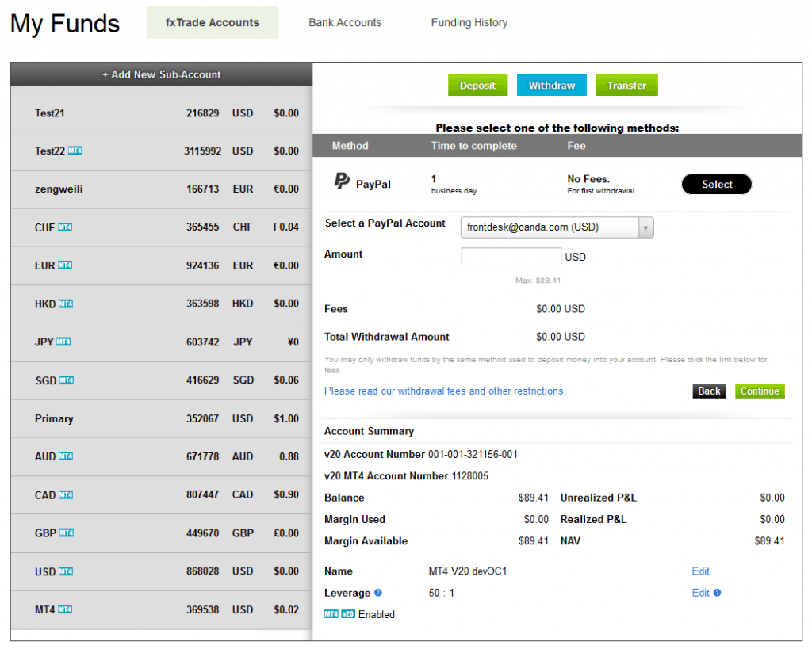Switch to the Bank Accounts tab
Viewport: 812px width, 649px height.
344,22
